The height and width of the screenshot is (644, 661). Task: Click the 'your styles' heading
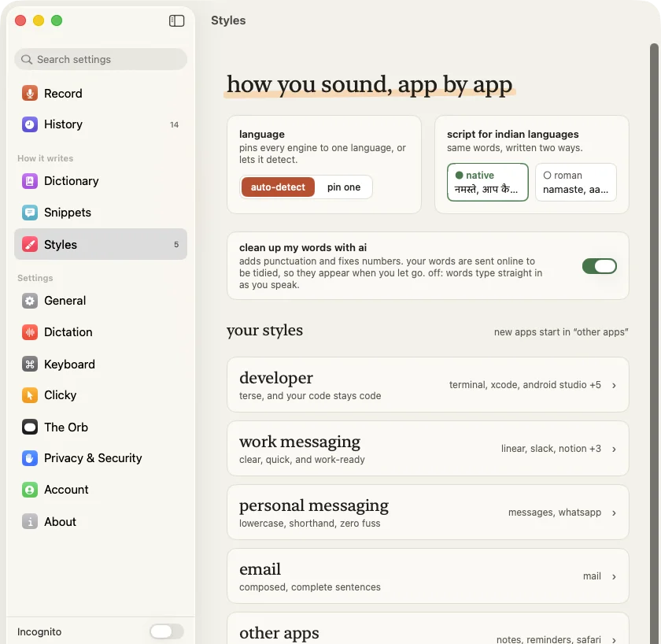264,331
